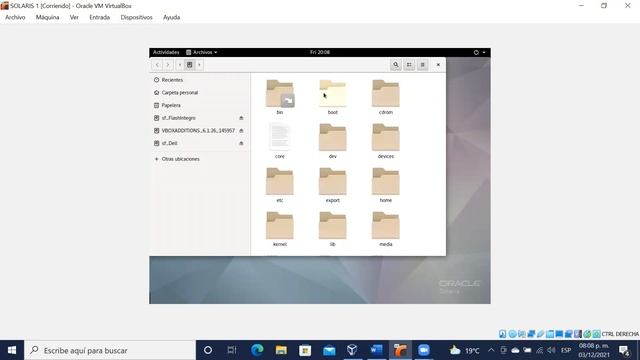Open the Entrada menu
The image size is (640, 360).
pos(100,17)
